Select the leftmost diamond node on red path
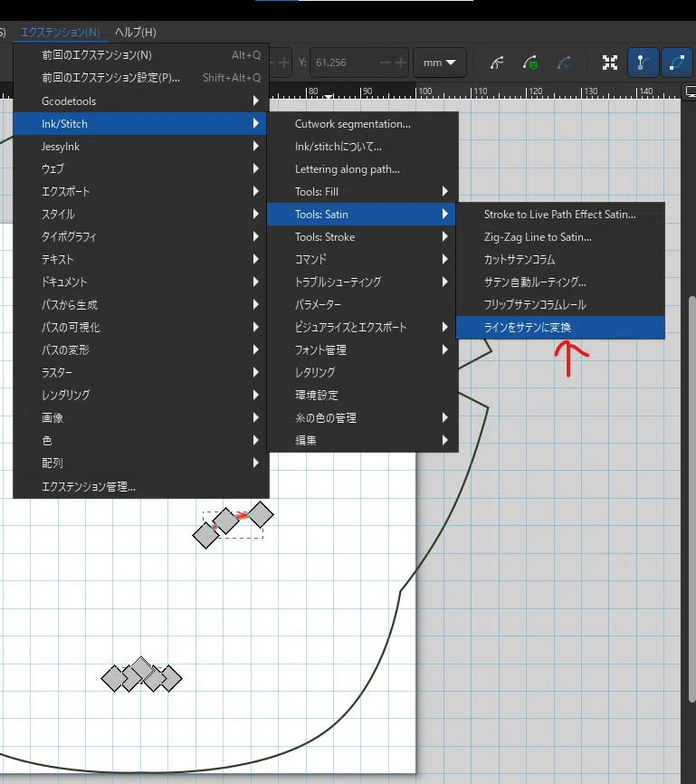 [206, 536]
